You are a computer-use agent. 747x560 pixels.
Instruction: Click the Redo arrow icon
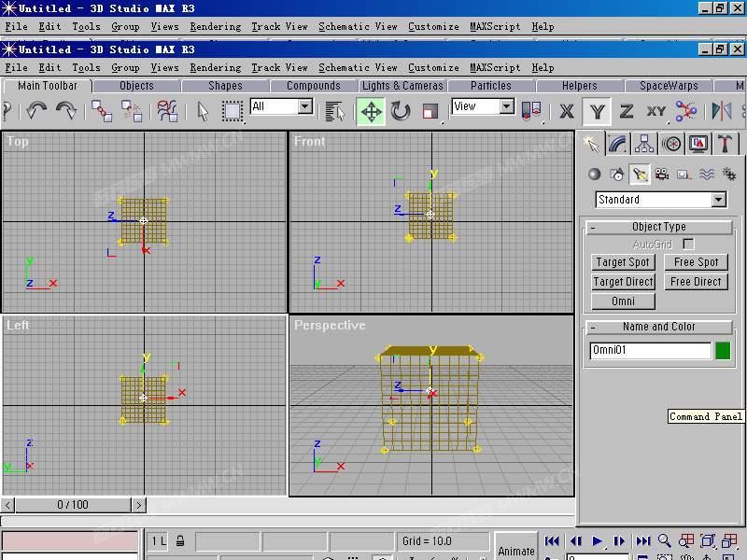click(66, 110)
